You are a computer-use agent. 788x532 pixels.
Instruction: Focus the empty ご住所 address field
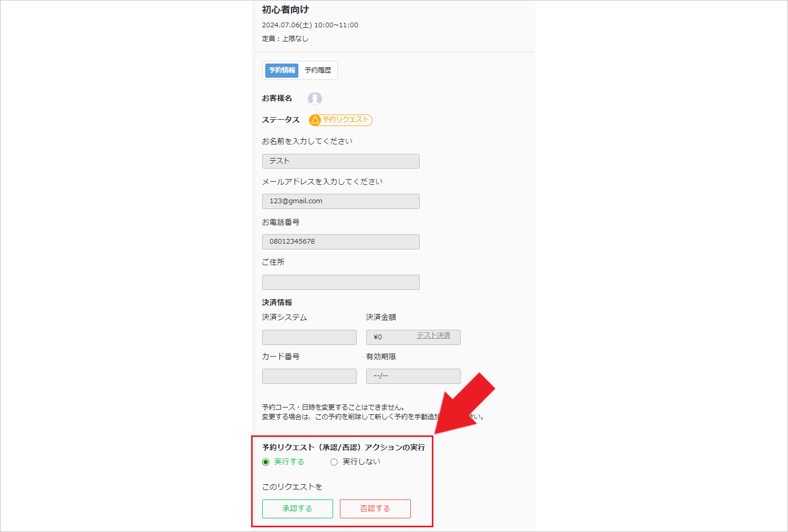point(340,282)
